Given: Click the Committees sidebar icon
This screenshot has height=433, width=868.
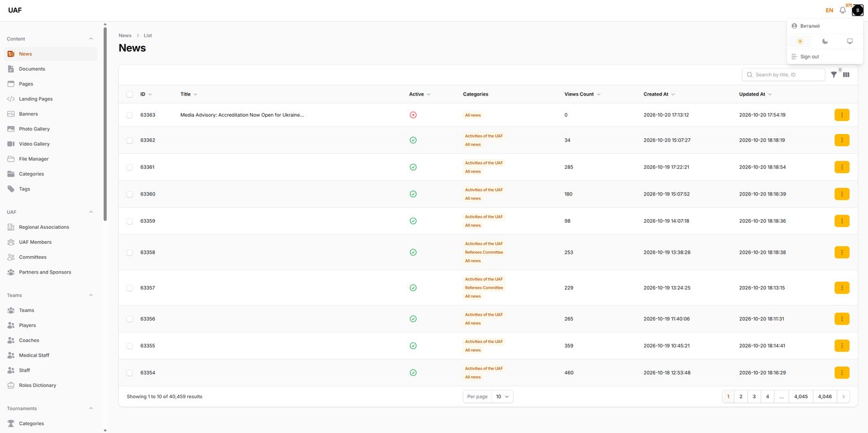Looking at the screenshot, I should (11, 257).
